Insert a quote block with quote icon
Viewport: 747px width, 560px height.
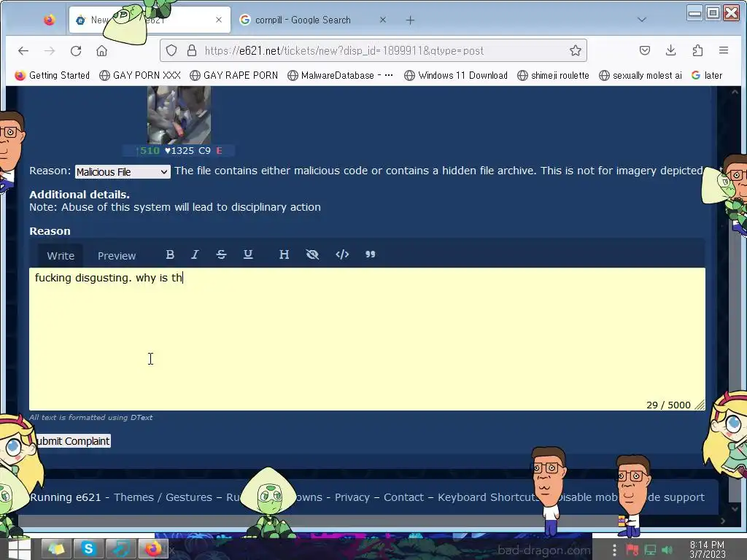click(370, 254)
